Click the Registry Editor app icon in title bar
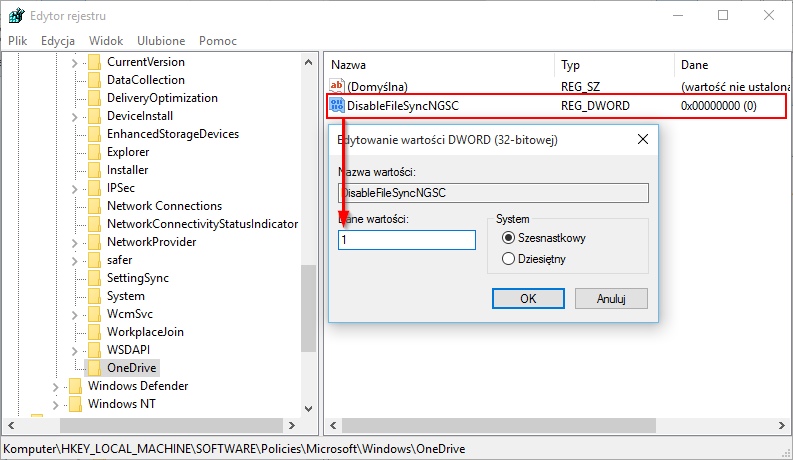The image size is (793, 460). coord(16,16)
